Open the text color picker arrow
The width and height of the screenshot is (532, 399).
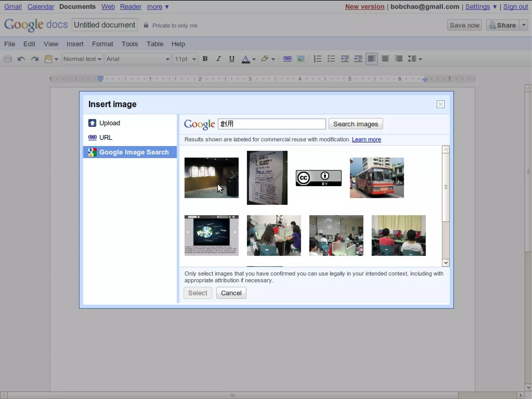(254, 59)
